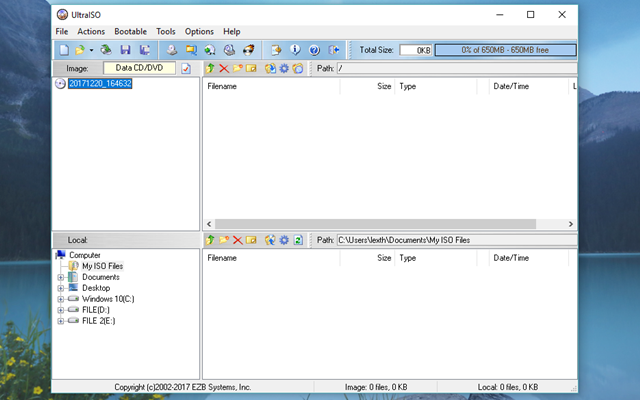Click the Rename icon in Local toolbar

pos(251,240)
